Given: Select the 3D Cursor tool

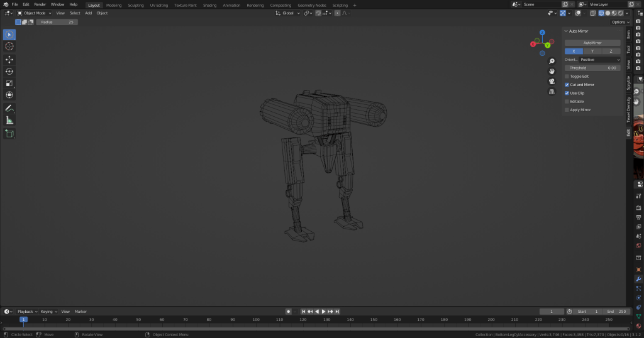Looking at the screenshot, I should 9,46.
